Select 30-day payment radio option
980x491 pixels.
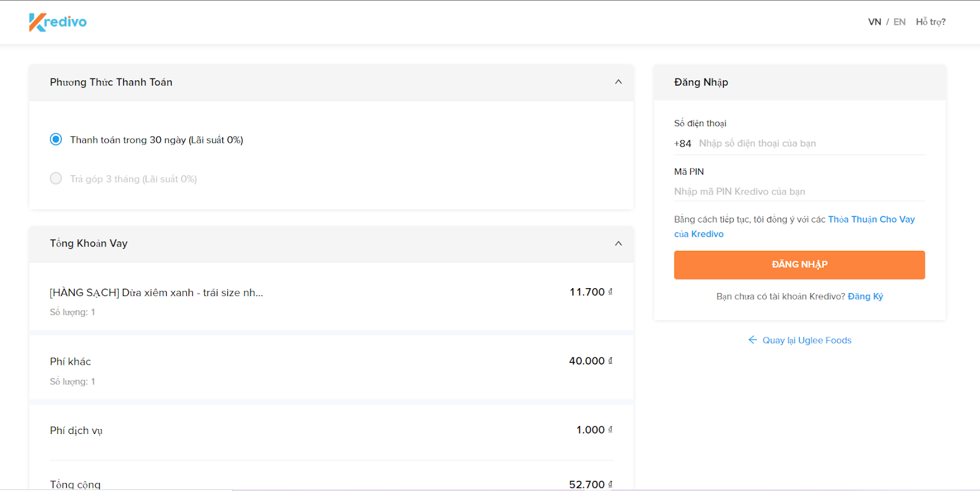coord(56,139)
